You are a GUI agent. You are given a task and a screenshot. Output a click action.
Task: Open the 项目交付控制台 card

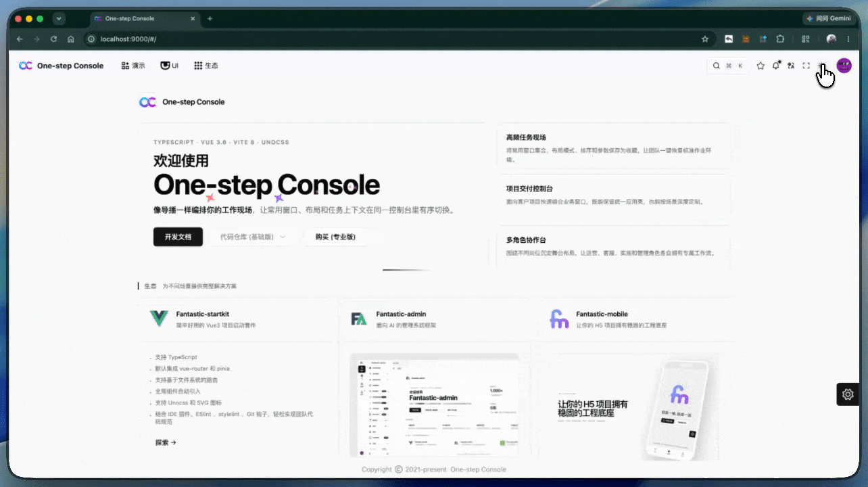coord(613,195)
